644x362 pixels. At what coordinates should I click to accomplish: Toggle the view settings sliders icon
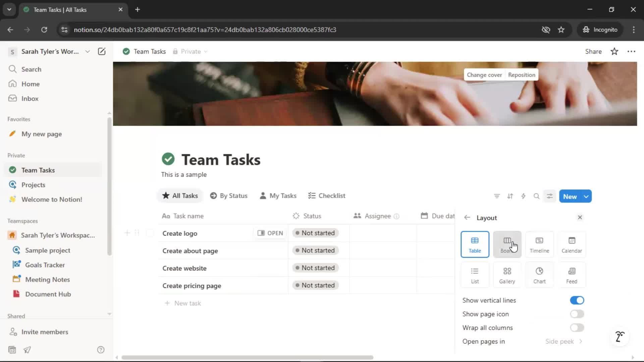tap(550, 196)
